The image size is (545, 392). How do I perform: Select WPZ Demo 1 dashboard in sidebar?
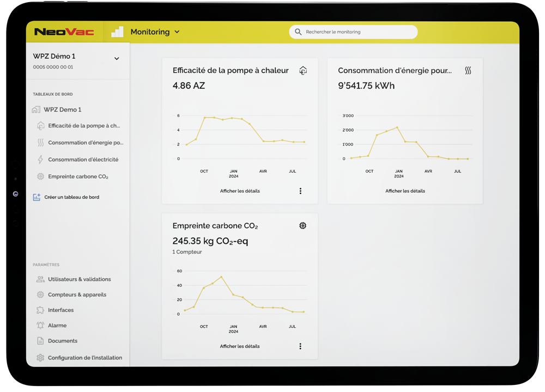coord(62,109)
